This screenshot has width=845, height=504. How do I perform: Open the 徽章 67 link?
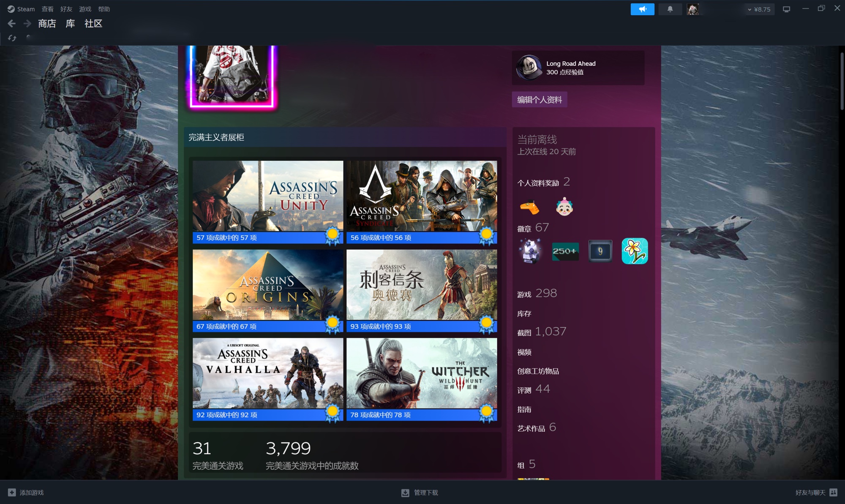pyautogui.click(x=533, y=228)
